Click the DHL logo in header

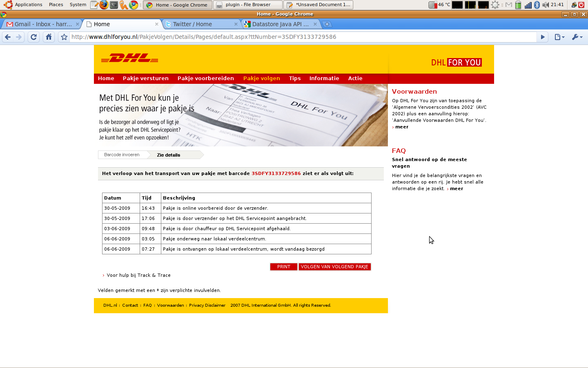(130, 58)
